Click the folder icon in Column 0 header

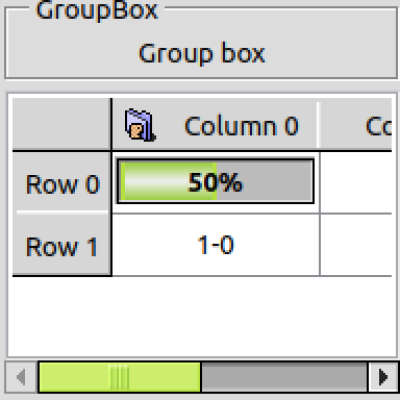pos(140,125)
